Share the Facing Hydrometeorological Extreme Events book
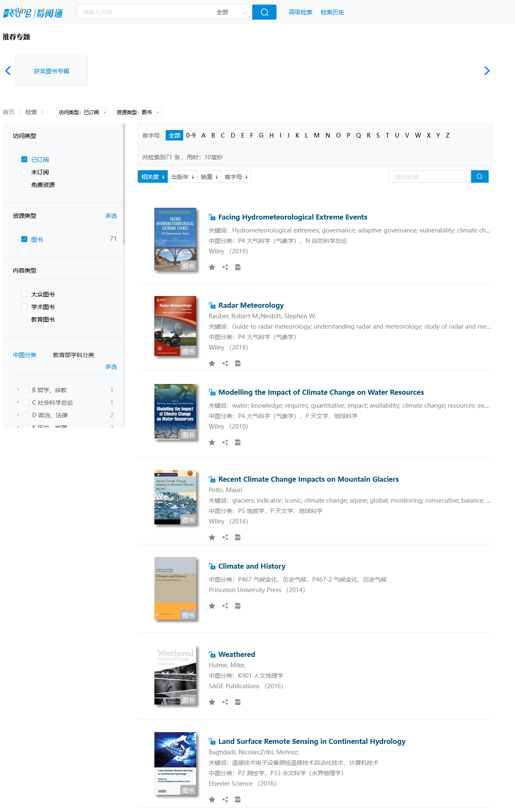Viewport: 515px width, 812px height. point(225,267)
